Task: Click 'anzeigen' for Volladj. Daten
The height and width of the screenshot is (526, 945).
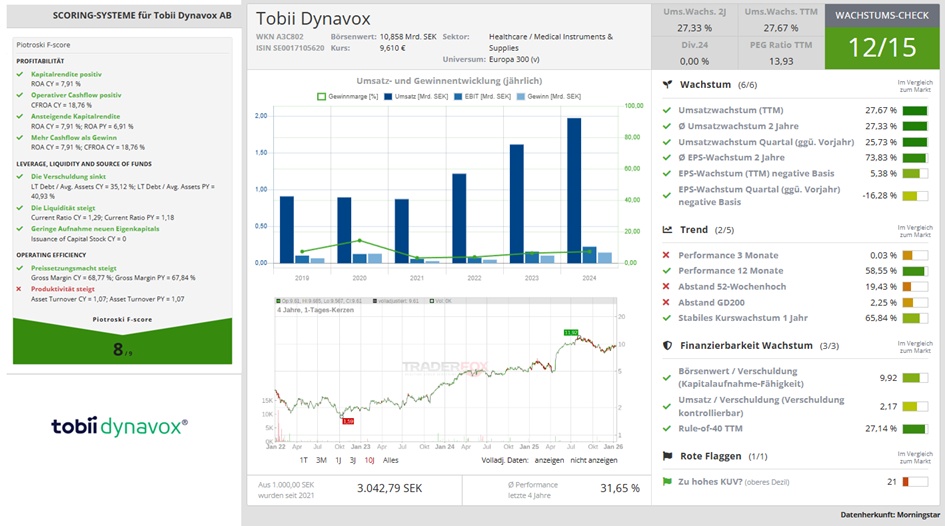Action: click(x=549, y=460)
